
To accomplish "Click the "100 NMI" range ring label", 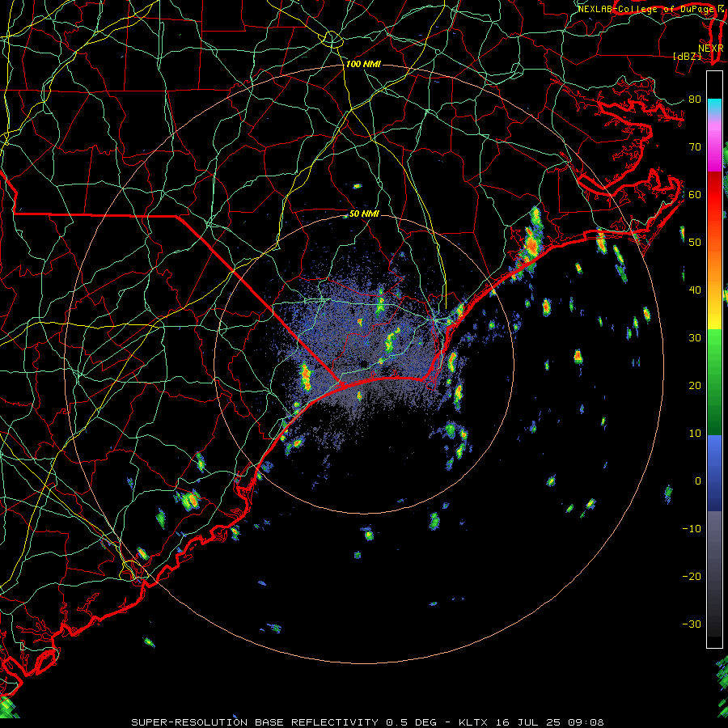I will (363, 64).
